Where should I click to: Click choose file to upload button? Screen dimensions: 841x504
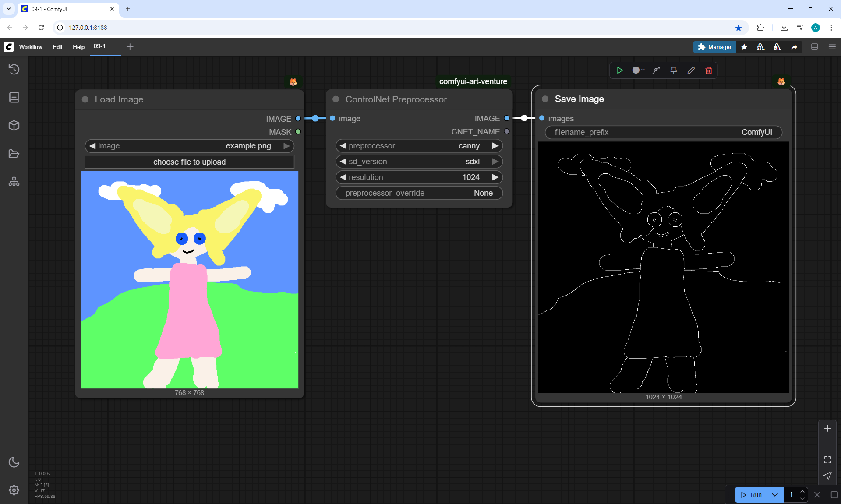tap(189, 162)
